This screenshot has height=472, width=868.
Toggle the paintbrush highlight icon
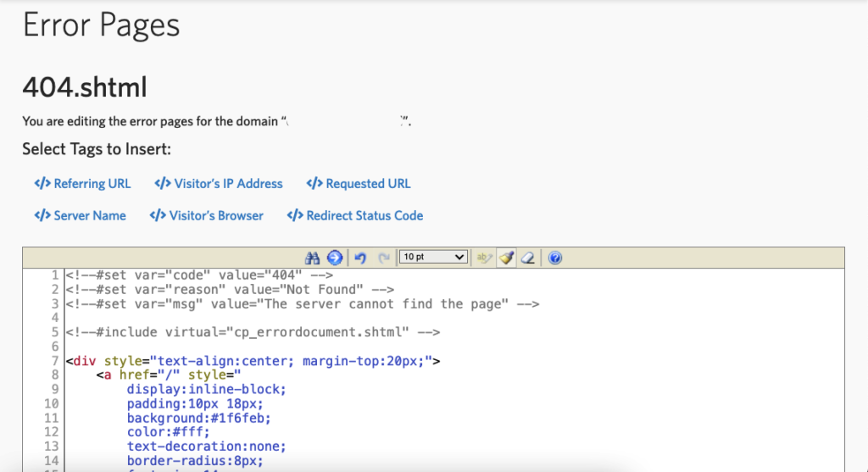point(507,258)
